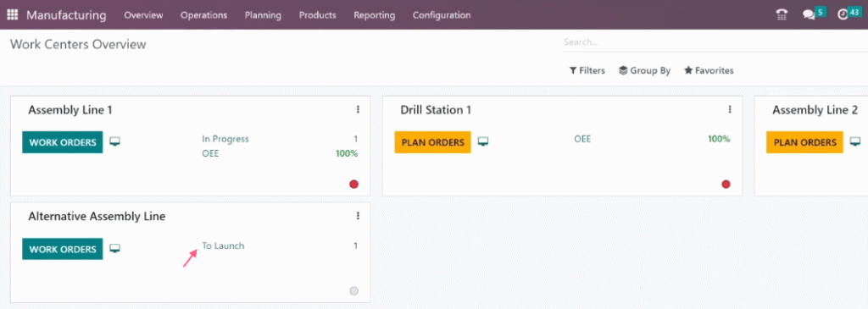Expand the Group By dropdown
The height and width of the screenshot is (309, 868).
tap(644, 71)
